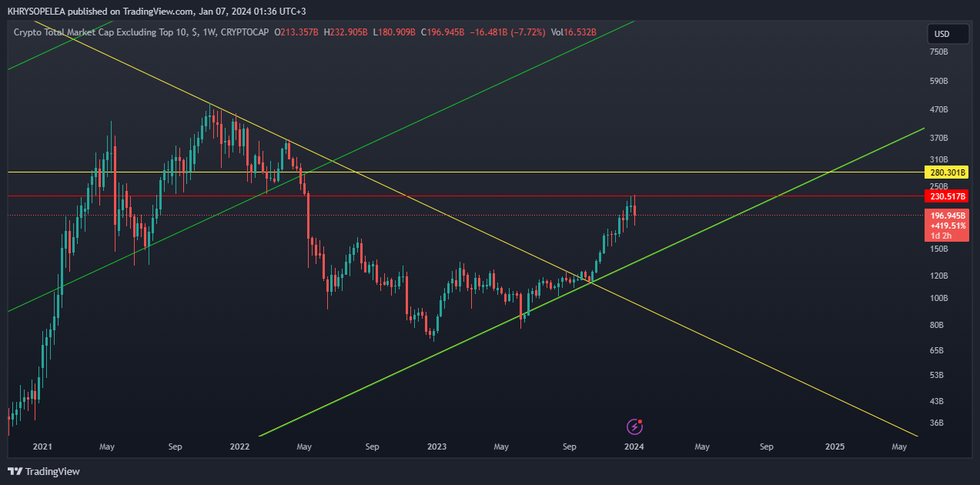Click the 43B price axis label
Image resolution: width=980 pixels, height=485 pixels.
pyautogui.click(x=937, y=402)
